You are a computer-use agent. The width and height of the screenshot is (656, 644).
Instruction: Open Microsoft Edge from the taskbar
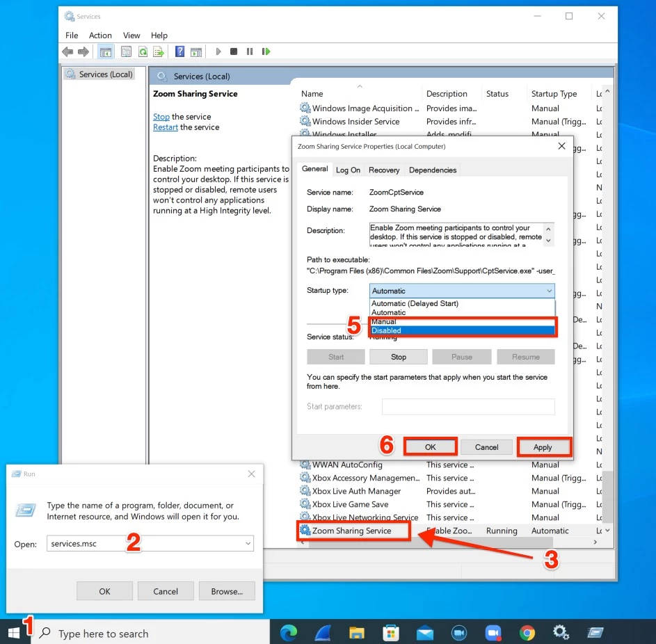289,633
